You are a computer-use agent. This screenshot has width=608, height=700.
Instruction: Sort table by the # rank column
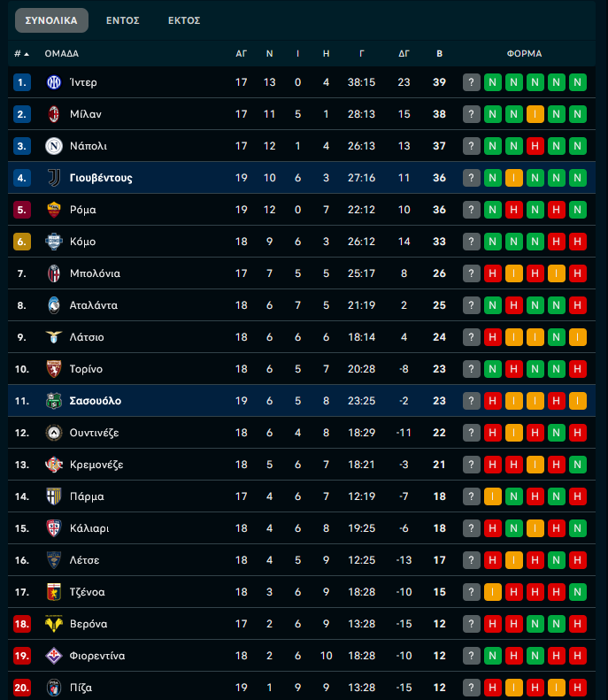21,54
